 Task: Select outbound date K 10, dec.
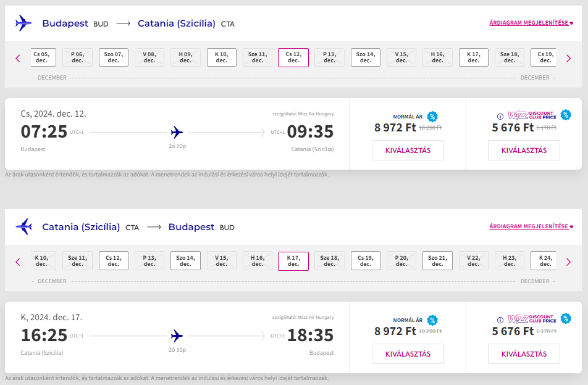[x=222, y=57]
